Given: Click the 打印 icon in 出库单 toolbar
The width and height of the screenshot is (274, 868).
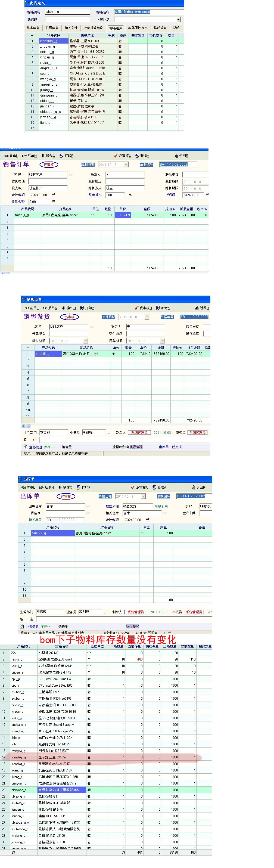Looking at the screenshot, I should [x=79, y=487].
